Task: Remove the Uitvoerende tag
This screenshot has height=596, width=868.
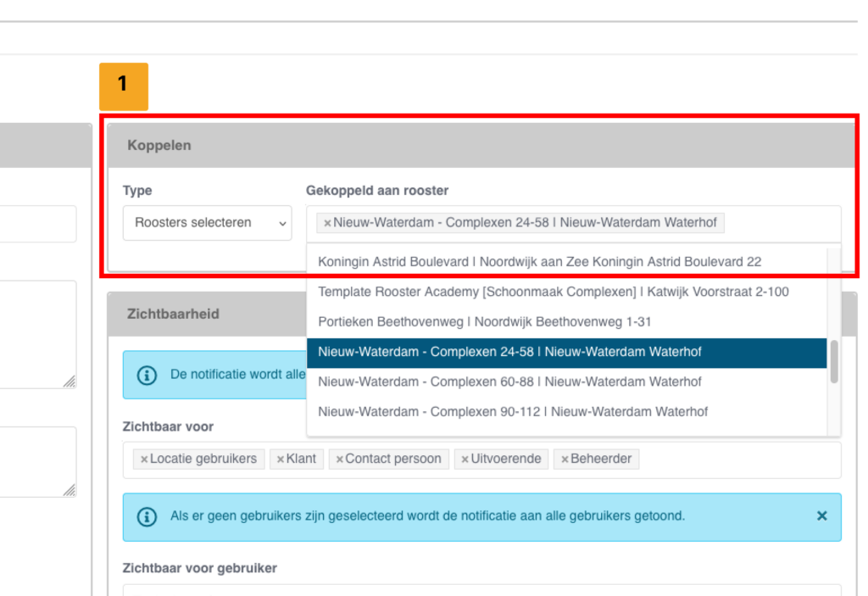Action: (x=465, y=460)
